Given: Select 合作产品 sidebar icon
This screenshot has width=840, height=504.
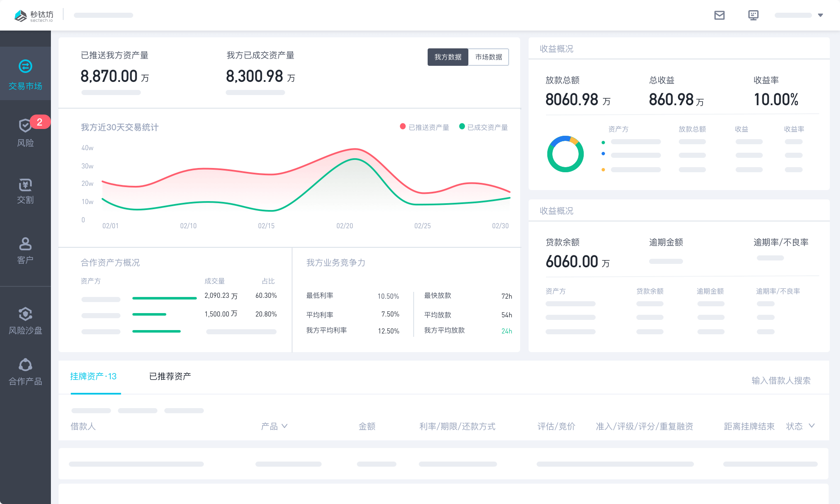Looking at the screenshot, I should [25, 365].
